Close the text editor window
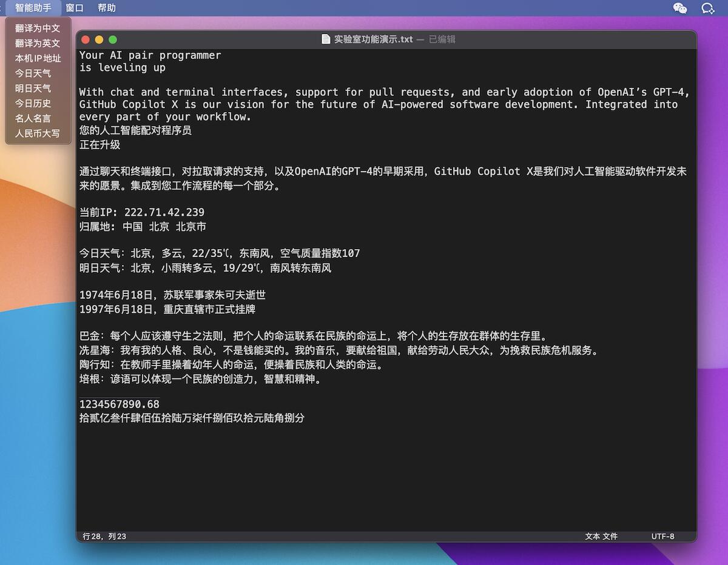Screen dimensions: 728x565 click(86, 39)
